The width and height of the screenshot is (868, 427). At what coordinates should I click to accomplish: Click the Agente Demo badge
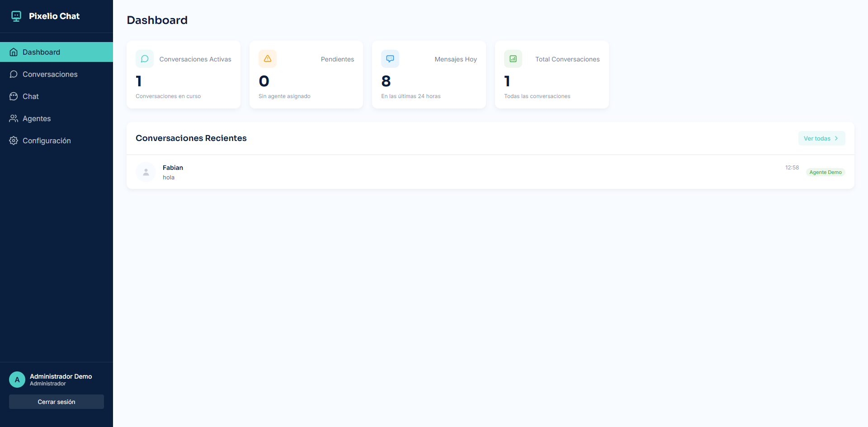[826, 172]
